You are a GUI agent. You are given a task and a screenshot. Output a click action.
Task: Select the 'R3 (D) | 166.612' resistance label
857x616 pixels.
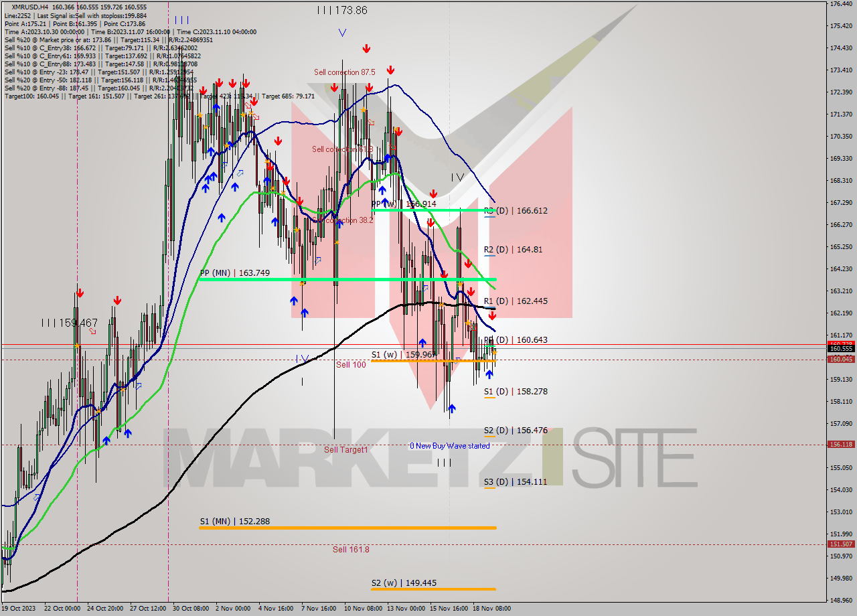pos(516,210)
